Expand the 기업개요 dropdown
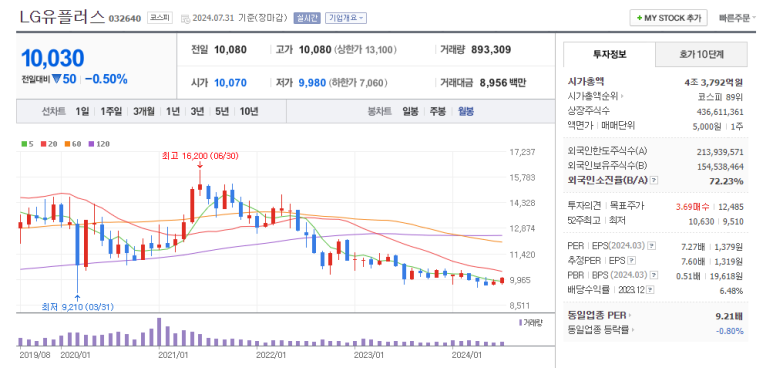Viewport: 773px width, 368px height. 346,18
